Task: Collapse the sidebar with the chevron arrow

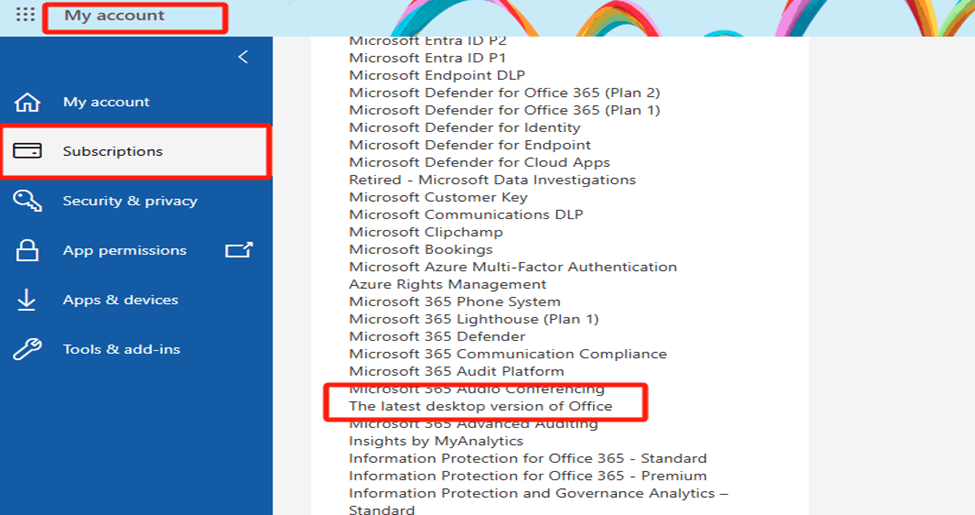Action: click(x=243, y=57)
